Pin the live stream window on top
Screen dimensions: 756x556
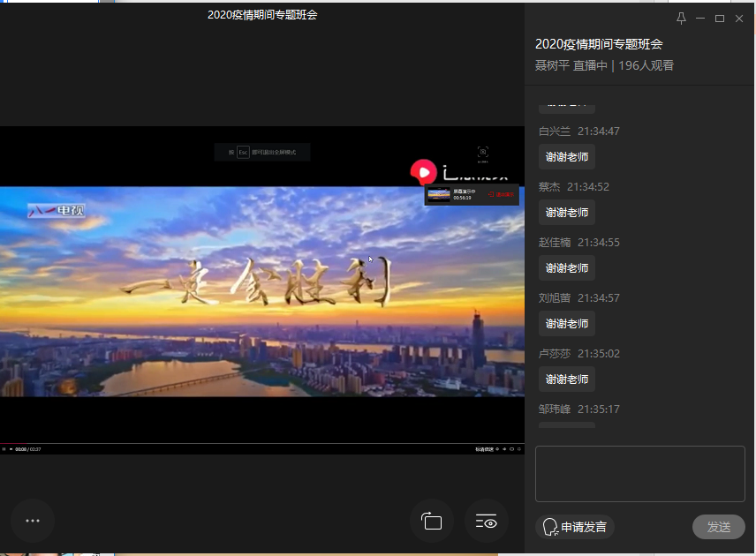point(681,19)
